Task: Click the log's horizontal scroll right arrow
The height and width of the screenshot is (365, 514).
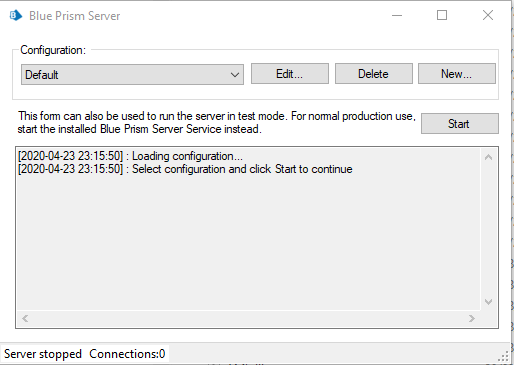Action: [472, 319]
